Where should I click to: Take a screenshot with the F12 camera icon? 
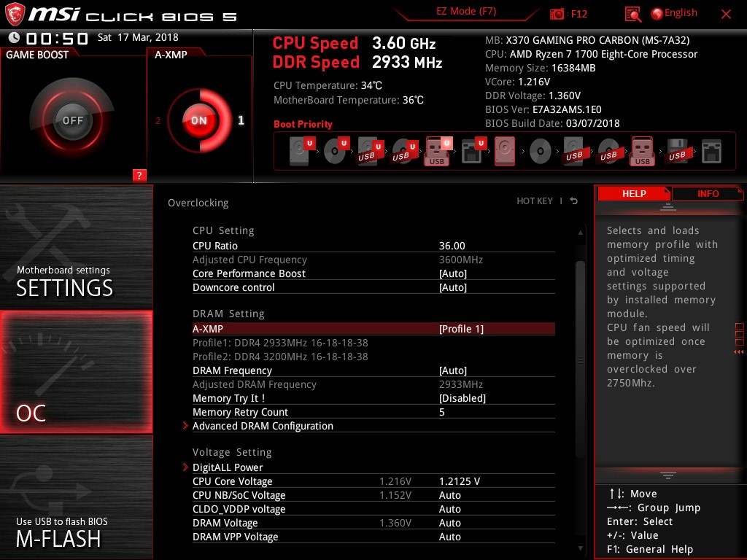click(x=557, y=14)
